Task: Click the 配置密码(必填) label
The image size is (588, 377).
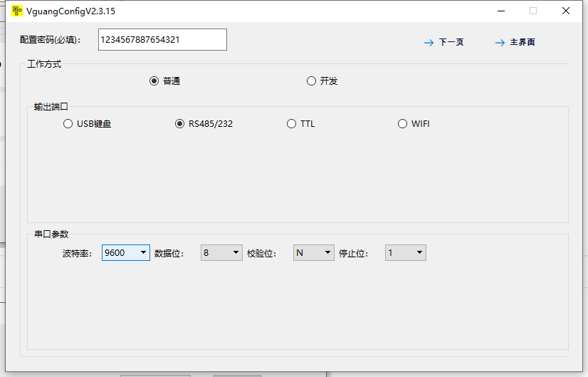Action: click(x=51, y=40)
